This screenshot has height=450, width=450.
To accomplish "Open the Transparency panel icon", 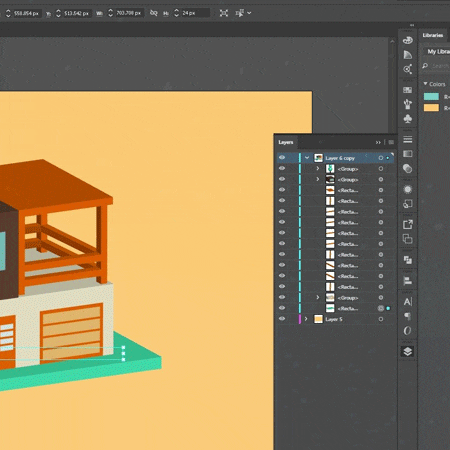I will coord(407,169).
